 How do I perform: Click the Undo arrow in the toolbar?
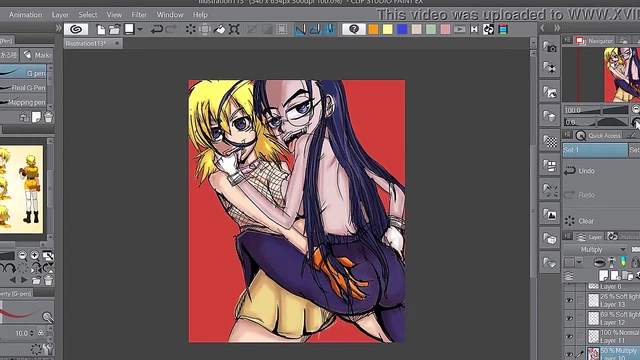(157, 29)
